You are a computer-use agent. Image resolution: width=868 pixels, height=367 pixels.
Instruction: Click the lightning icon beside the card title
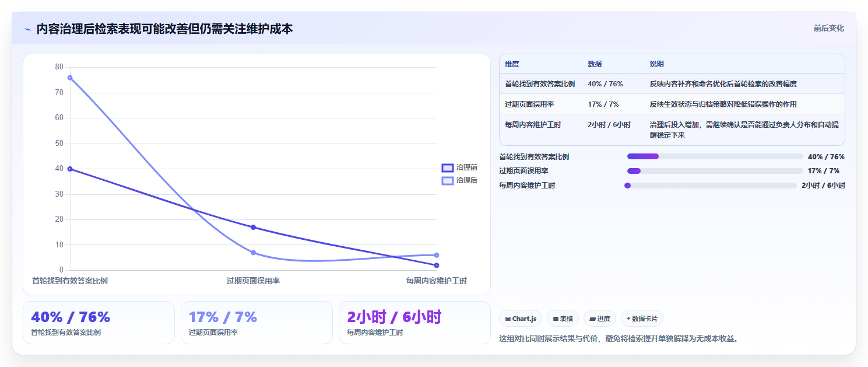pyautogui.click(x=27, y=29)
